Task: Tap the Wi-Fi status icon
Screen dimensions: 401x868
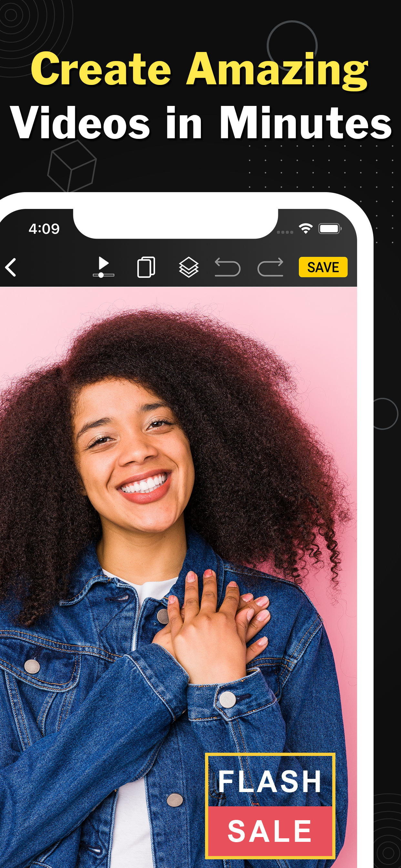Action: click(x=306, y=228)
